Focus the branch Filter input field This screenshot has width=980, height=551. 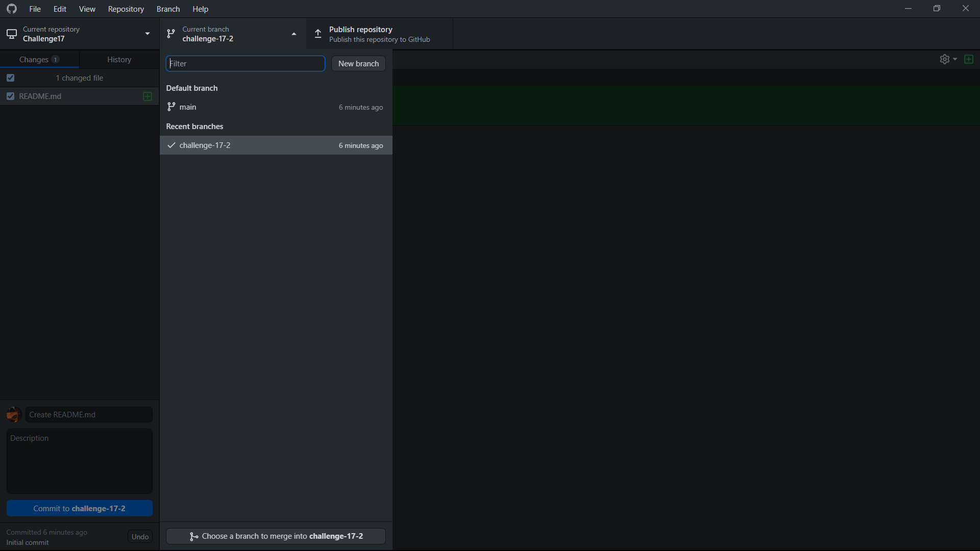click(x=245, y=64)
